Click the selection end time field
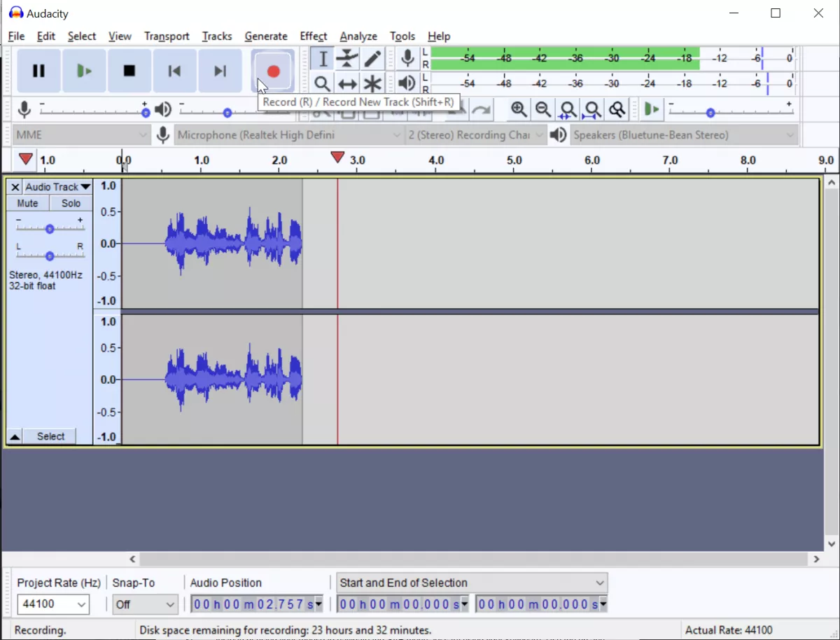 (x=541, y=604)
